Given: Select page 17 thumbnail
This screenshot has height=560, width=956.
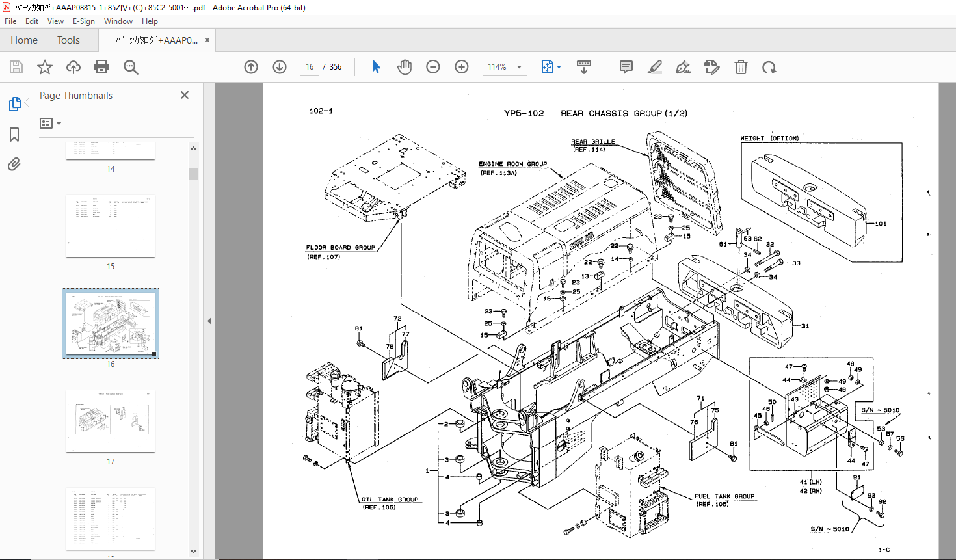Looking at the screenshot, I should pyautogui.click(x=111, y=421).
